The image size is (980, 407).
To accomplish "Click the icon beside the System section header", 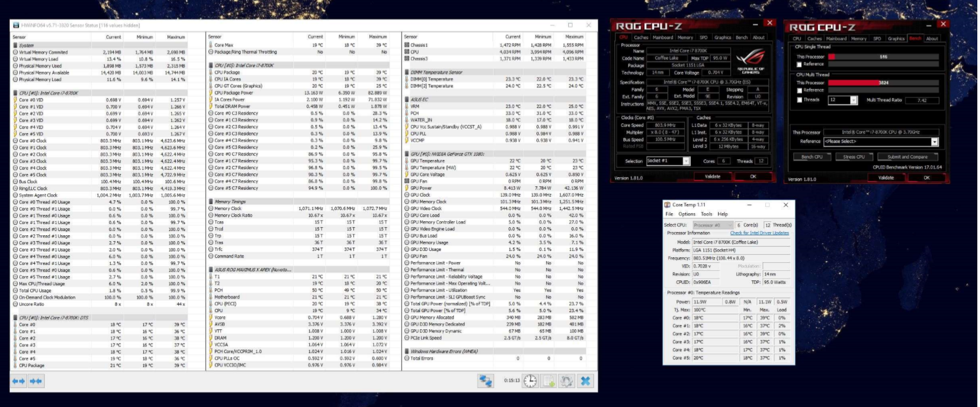I will point(16,46).
